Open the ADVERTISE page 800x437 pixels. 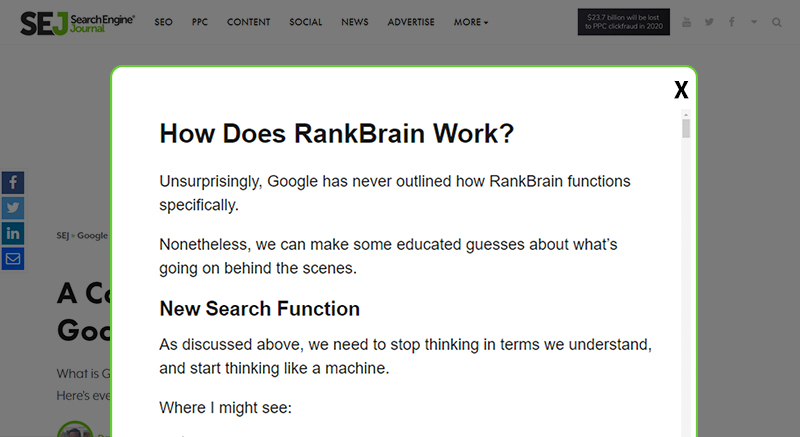(411, 22)
